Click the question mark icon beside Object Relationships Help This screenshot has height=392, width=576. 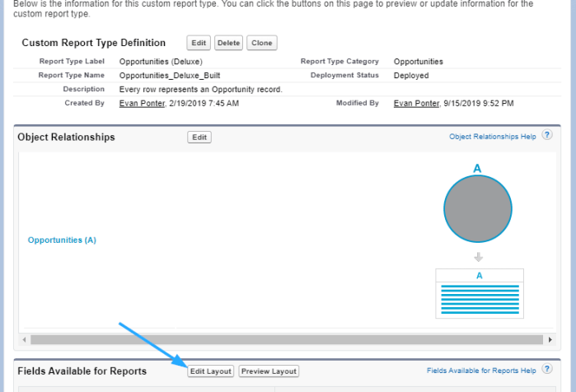[547, 136]
